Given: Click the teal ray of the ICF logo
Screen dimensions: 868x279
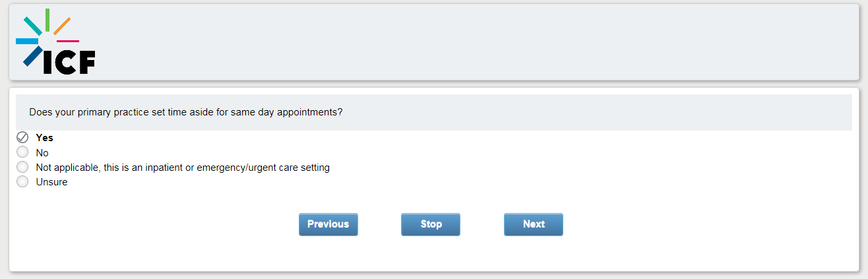Looking at the screenshot, I should pos(32,26).
